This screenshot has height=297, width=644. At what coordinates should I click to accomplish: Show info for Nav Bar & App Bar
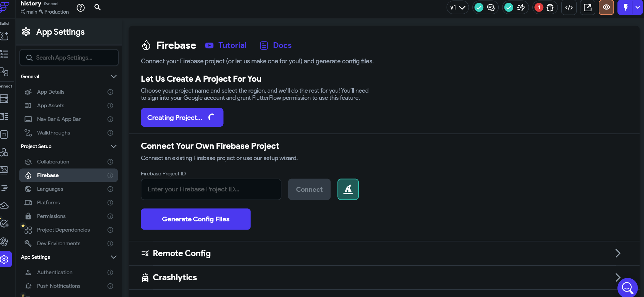pos(110,119)
